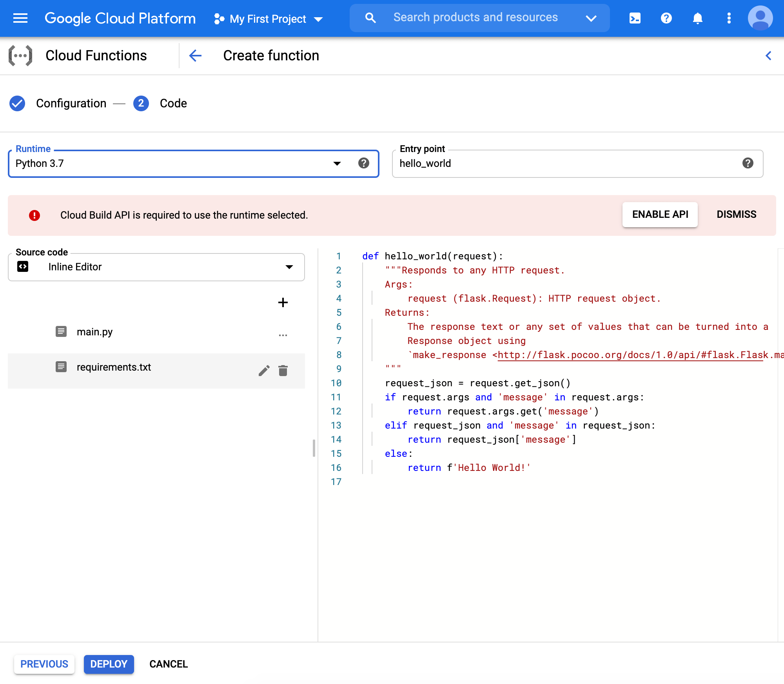Open your account avatar menu
The width and height of the screenshot is (784, 684).
(x=760, y=18)
